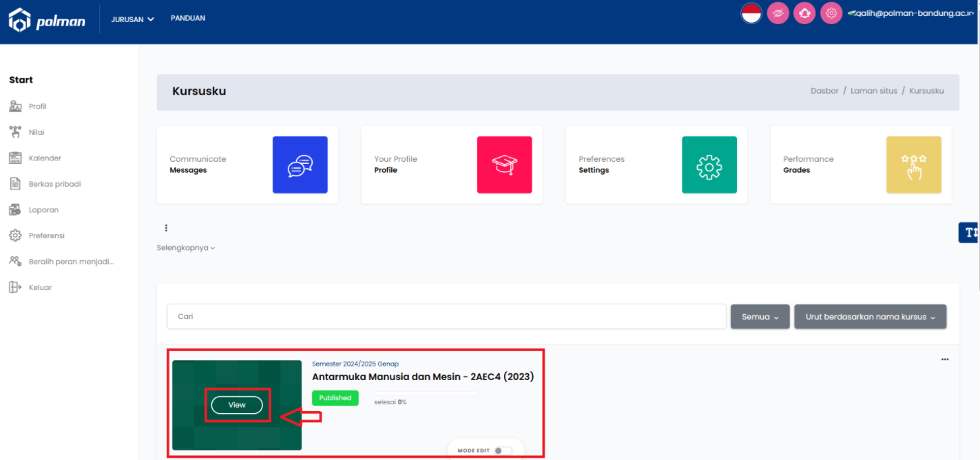The width and height of the screenshot is (980, 460).
Task: Click the Indonesian flag language icon
Action: tap(751, 13)
